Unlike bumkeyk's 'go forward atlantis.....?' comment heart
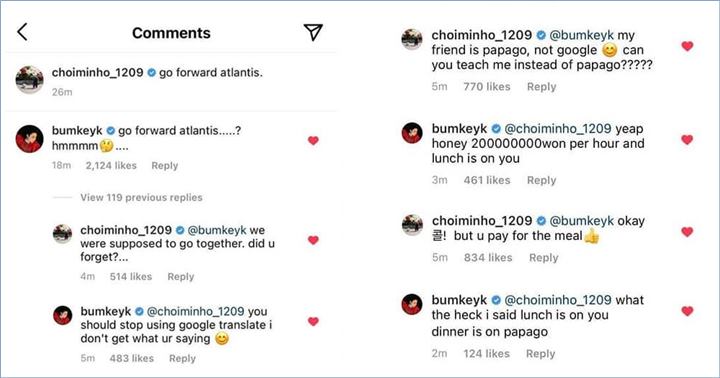This screenshot has height=378, width=720. [x=313, y=141]
